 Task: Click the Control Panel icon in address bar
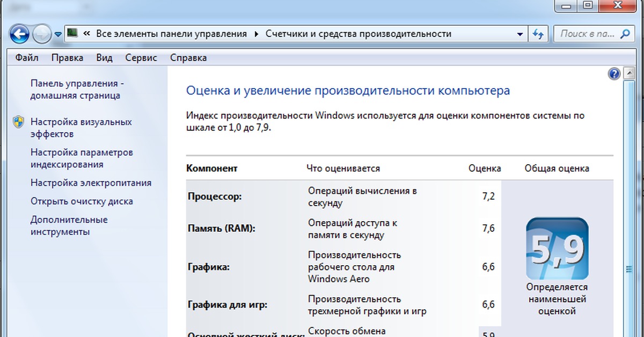click(72, 34)
